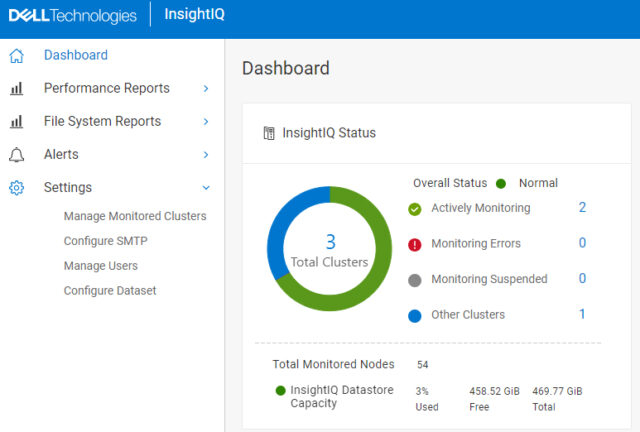Click the Alerts bell icon
The height and width of the screenshot is (432, 640).
(17, 155)
